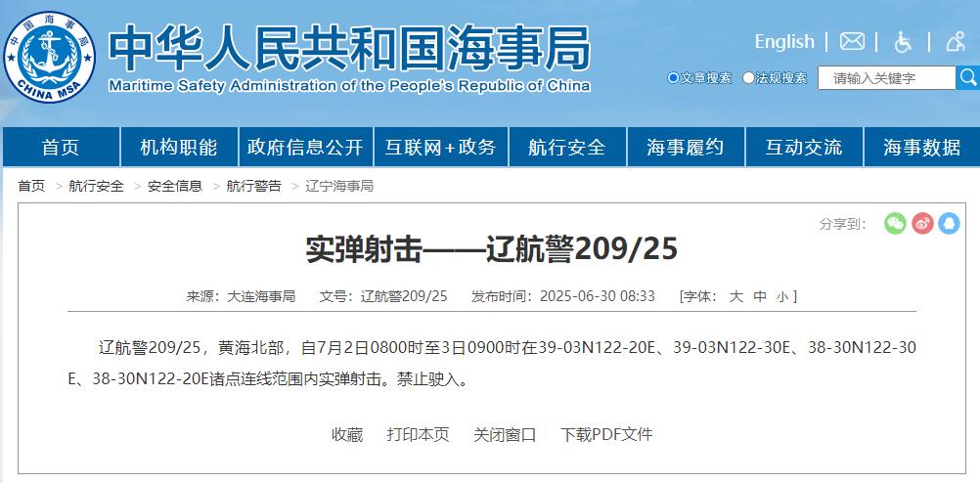Screen dimensions: 980x483
Task: Share the notice via QQ bell icon
Action: [x=949, y=223]
